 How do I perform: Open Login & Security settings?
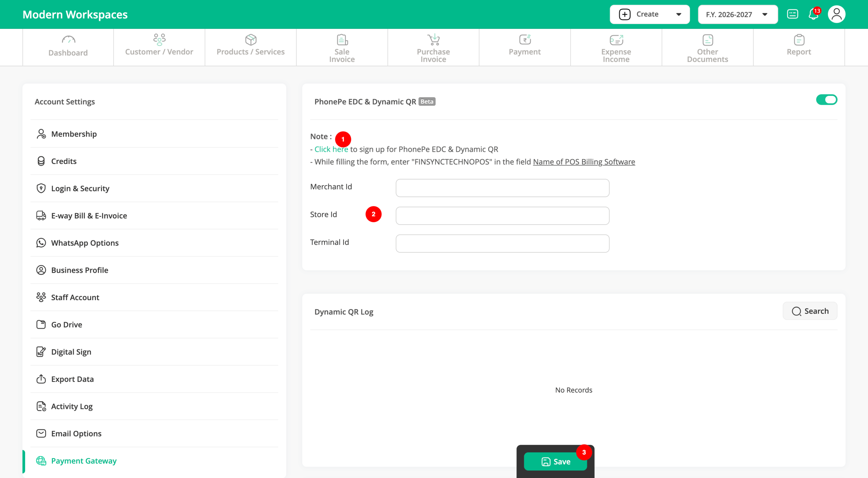click(154, 188)
